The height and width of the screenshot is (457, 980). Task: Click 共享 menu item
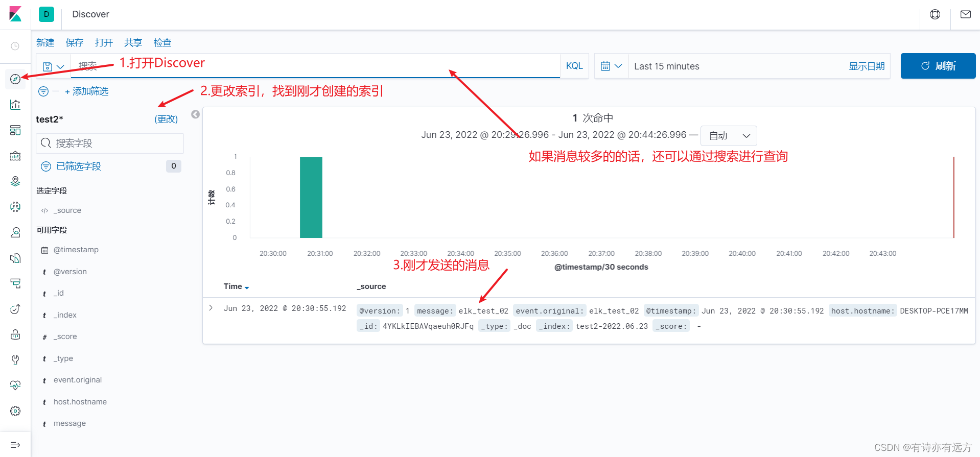click(133, 43)
